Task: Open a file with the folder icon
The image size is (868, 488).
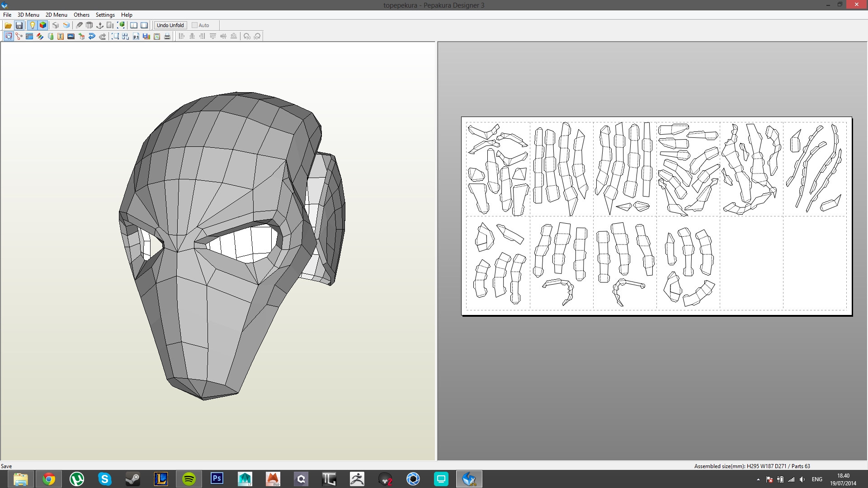Action: click(x=8, y=25)
